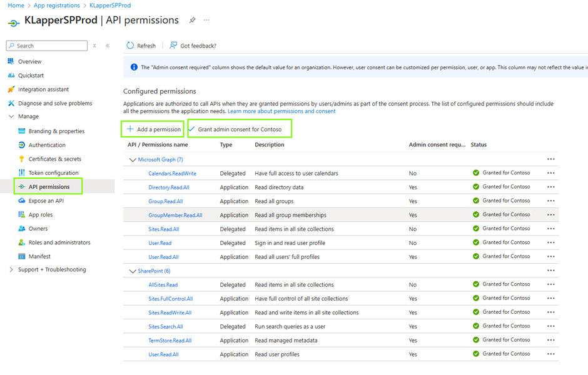Open the ellipsis menu for TermStore.Read.All row
This screenshot has height=375, width=588.
(550, 340)
